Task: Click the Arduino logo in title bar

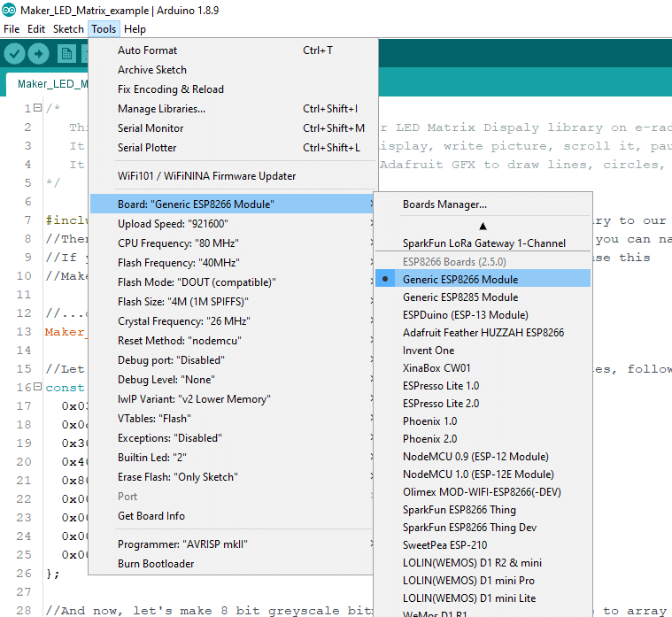Action: tap(8, 10)
